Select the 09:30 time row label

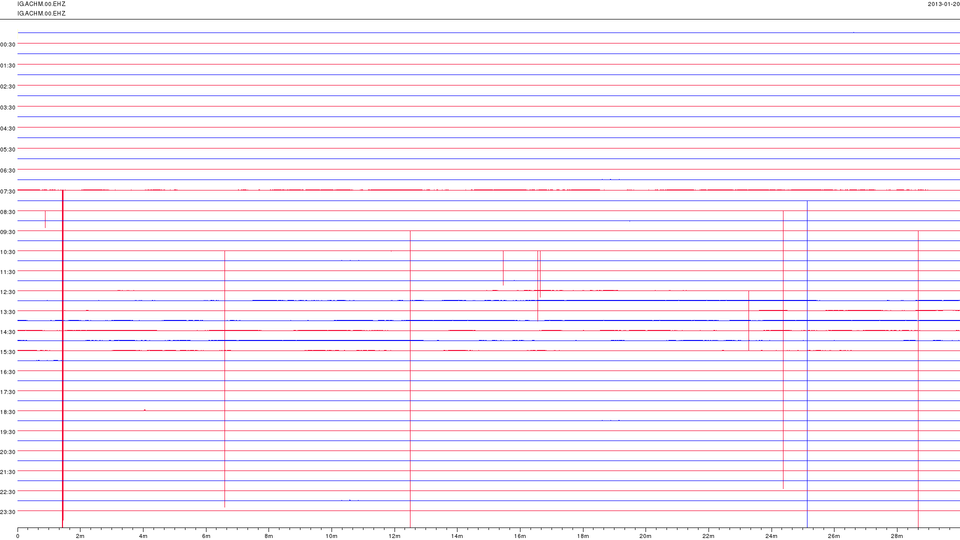(8, 232)
